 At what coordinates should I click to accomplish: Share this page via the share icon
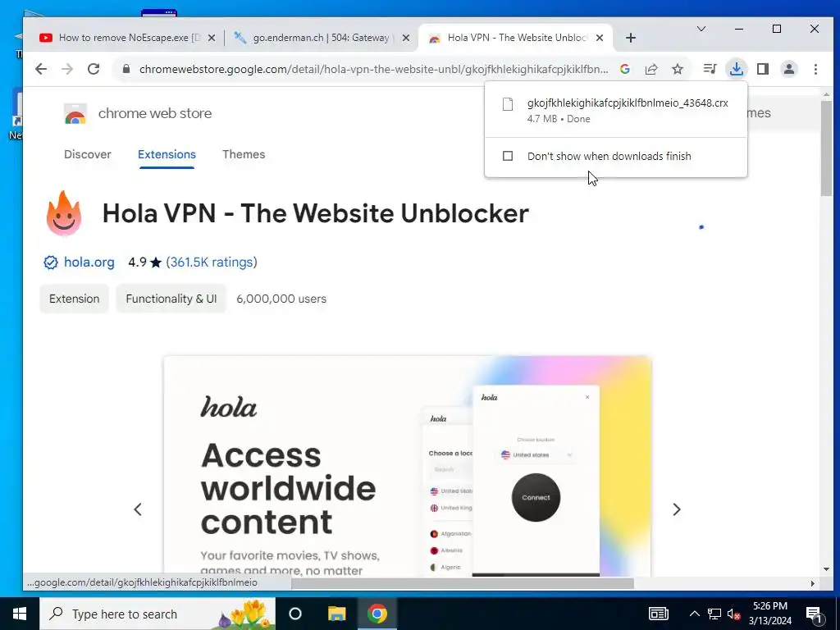(651, 69)
